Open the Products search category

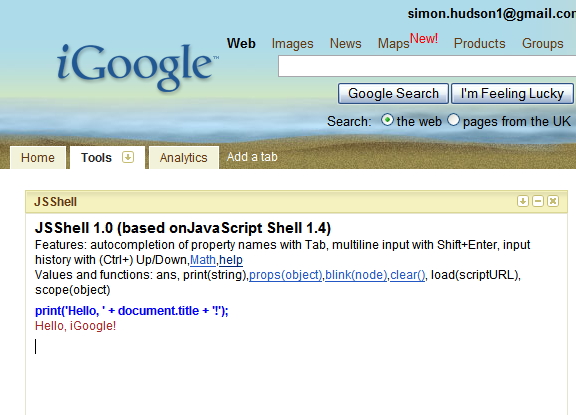479,43
